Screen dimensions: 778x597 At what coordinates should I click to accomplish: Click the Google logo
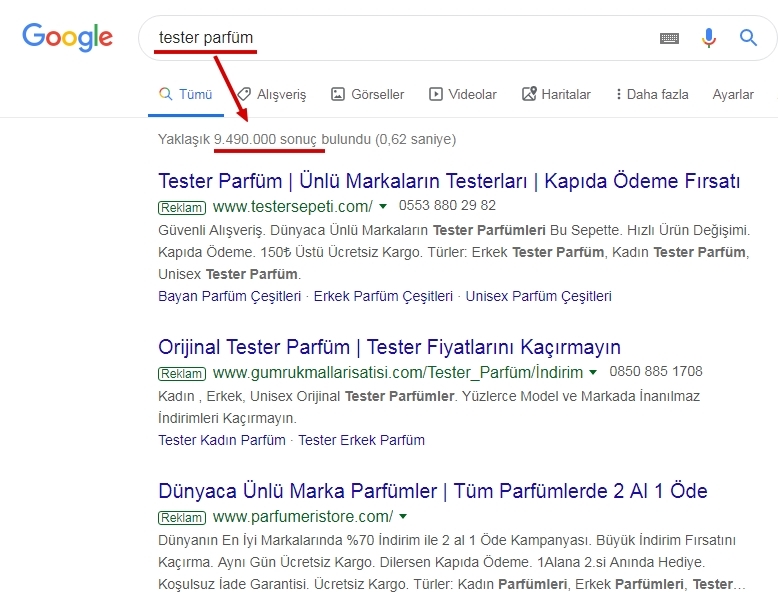(x=67, y=37)
